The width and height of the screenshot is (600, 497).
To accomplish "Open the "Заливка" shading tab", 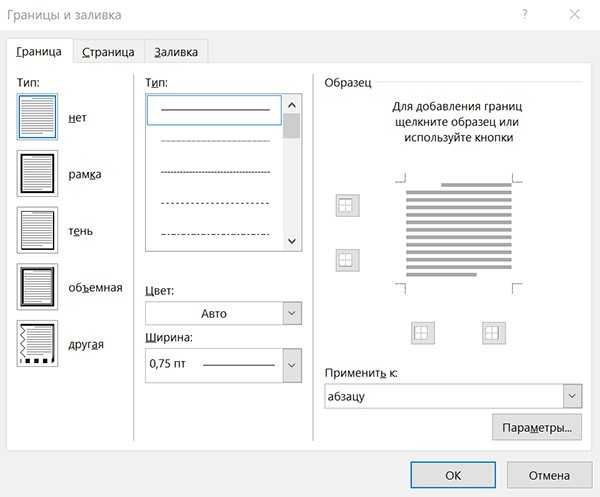I will (x=176, y=52).
